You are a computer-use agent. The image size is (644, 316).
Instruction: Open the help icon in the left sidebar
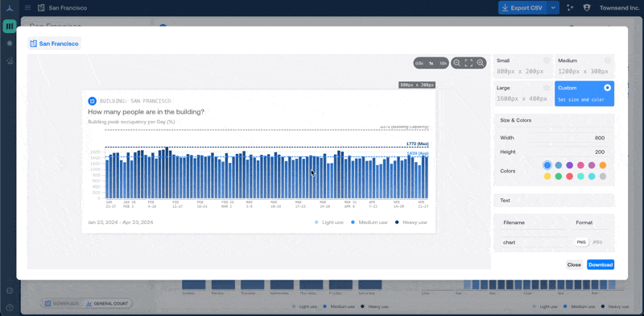[x=10, y=307]
